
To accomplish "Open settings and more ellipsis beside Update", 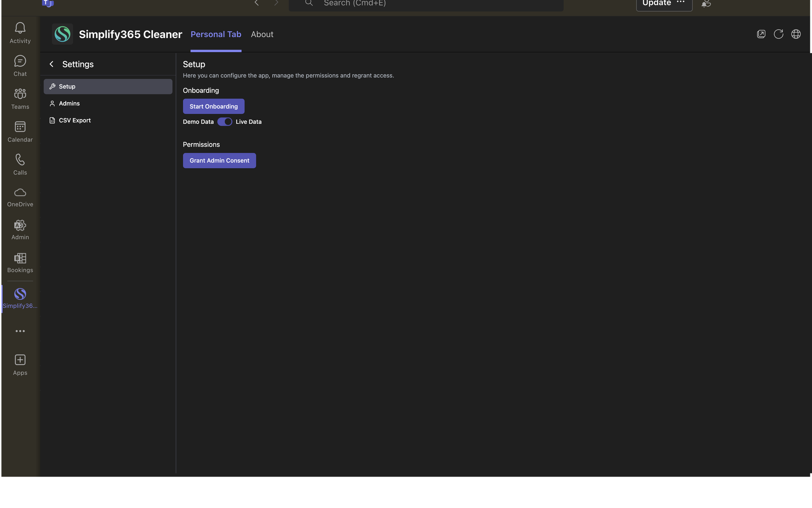I will (681, 2).
